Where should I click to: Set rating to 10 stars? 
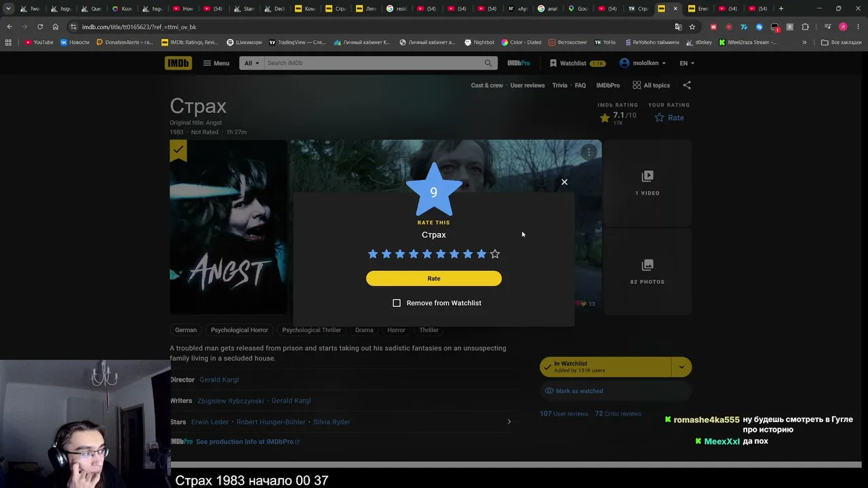(495, 254)
